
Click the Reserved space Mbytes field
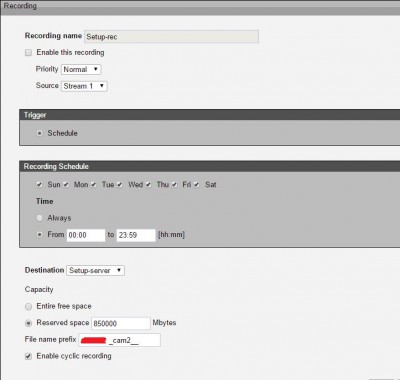tap(121, 323)
